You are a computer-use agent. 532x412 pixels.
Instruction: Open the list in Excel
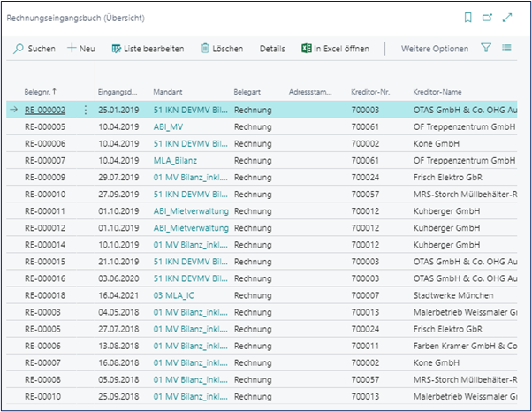[x=335, y=49]
